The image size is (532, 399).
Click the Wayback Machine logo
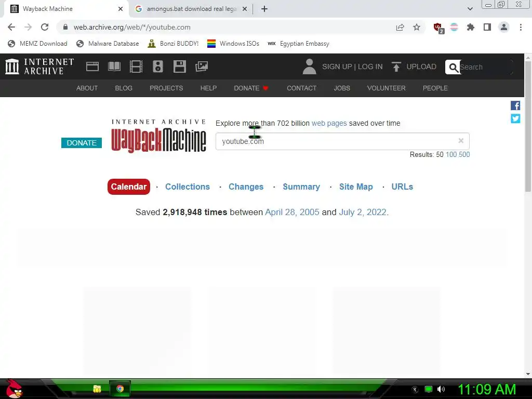tap(159, 136)
